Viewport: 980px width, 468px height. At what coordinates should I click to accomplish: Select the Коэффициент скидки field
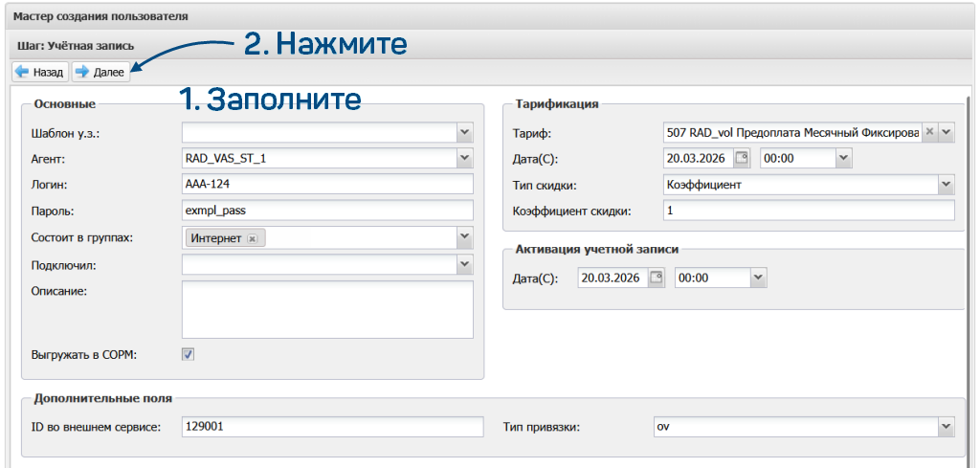point(809,211)
